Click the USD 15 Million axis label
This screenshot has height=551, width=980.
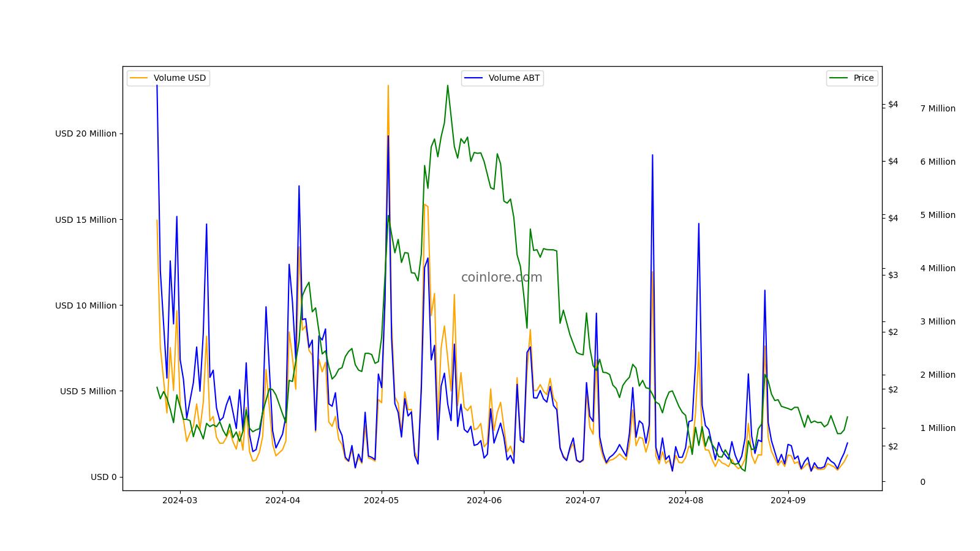86,220
